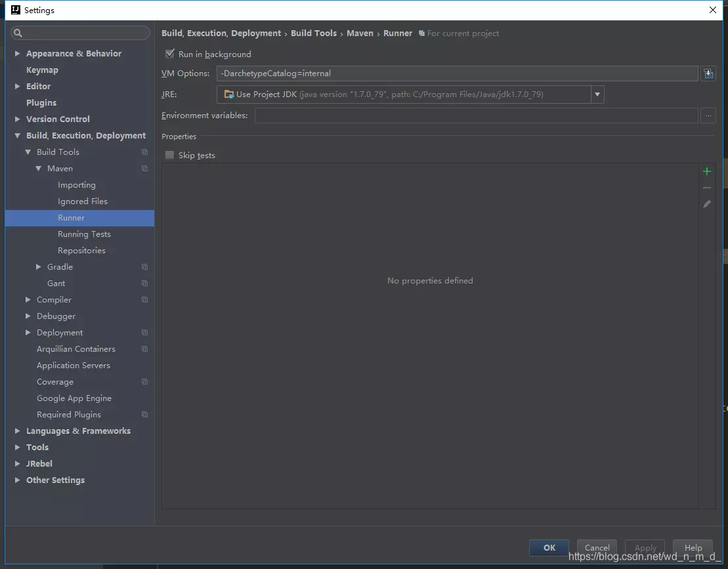This screenshot has width=728, height=569.
Task: Collapse Build, Execution, Deployment section
Action: [17, 135]
